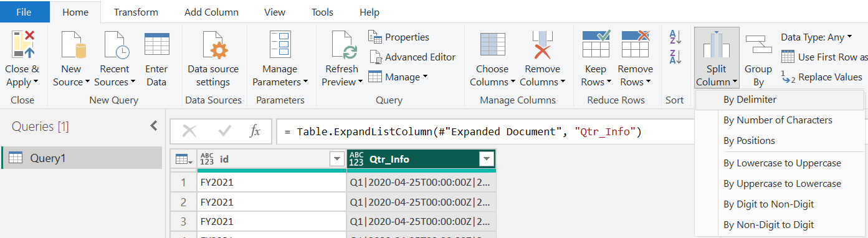
Task: Choose By Non-Digit to Digit
Action: click(780, 225)
